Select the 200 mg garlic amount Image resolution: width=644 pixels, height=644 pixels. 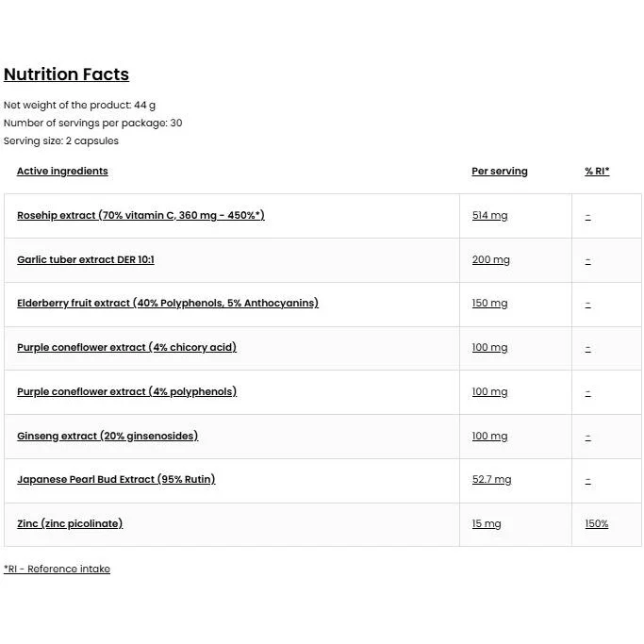pos(491,259)
